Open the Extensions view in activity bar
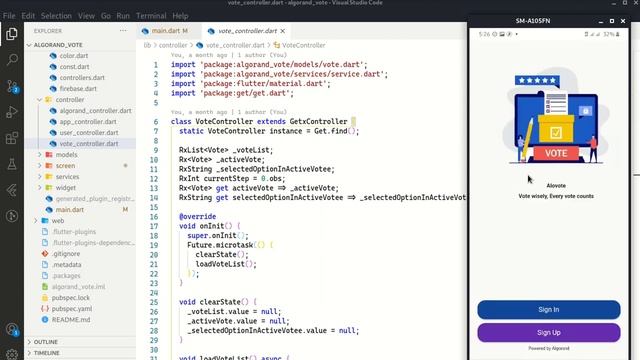 (x=12, y=138)
